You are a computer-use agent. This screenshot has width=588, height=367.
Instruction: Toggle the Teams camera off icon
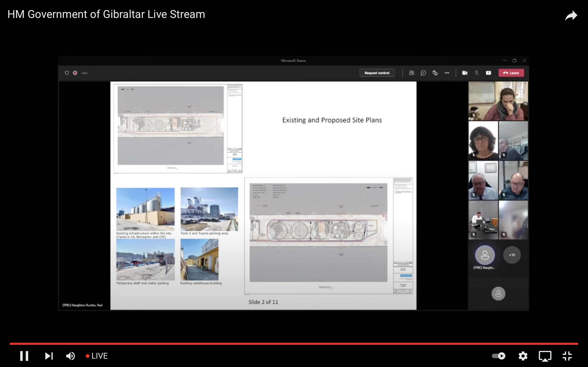pos(464,73)
